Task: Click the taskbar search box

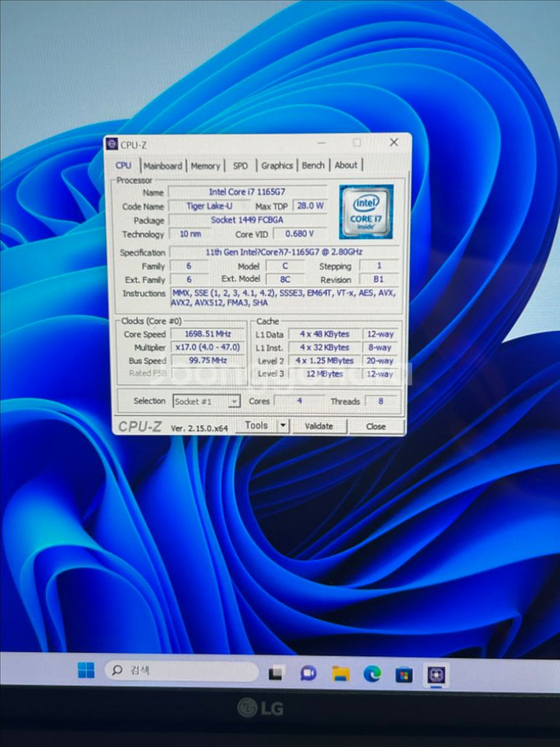Action: [x=181, y=671]
